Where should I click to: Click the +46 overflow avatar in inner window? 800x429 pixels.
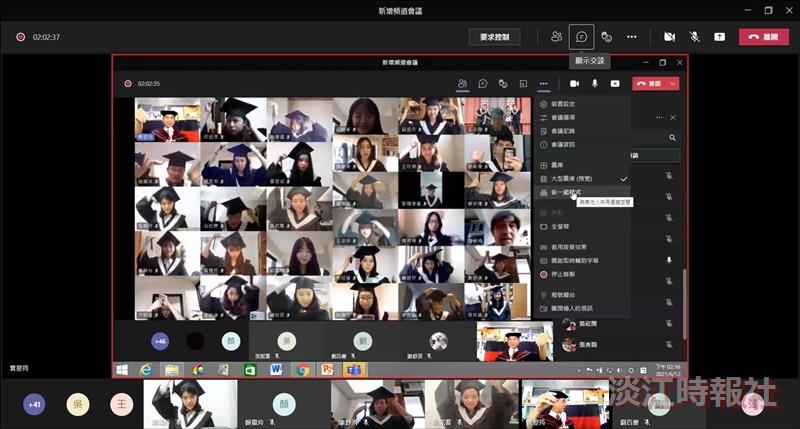tap(160, 341)
